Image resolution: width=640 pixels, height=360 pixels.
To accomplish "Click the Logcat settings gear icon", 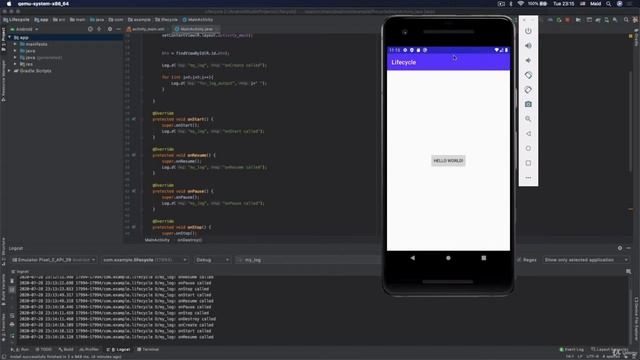I will pos(620,248).
